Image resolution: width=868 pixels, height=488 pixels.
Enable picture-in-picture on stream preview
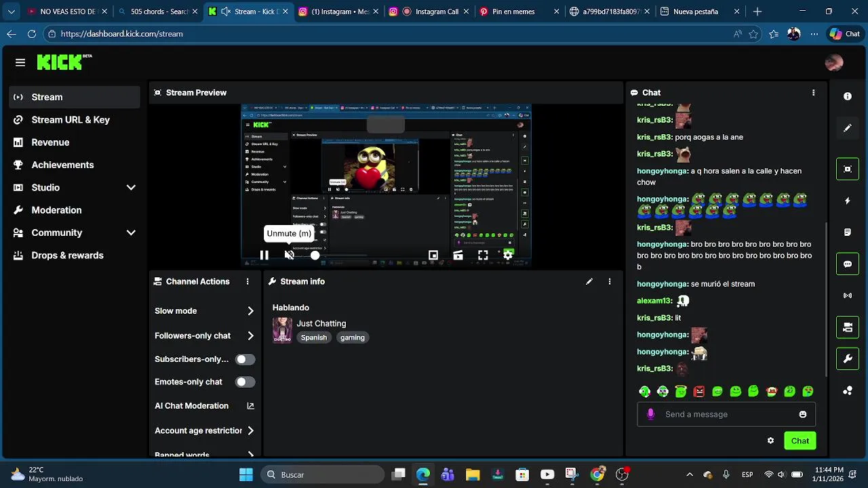coord(433,256)
